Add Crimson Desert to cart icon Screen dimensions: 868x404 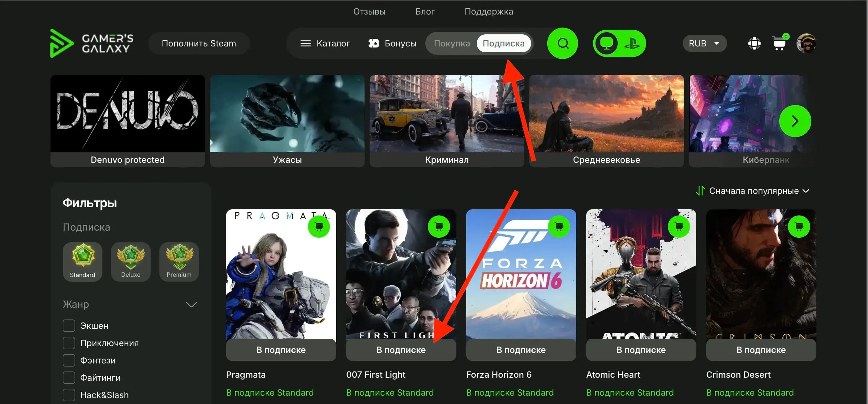click(x=799, y=226)
